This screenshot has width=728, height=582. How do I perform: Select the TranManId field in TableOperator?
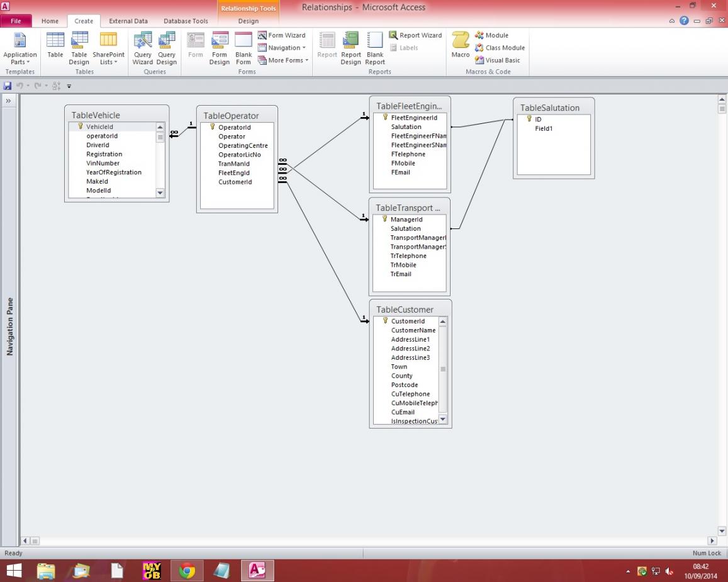pos(233,164)
